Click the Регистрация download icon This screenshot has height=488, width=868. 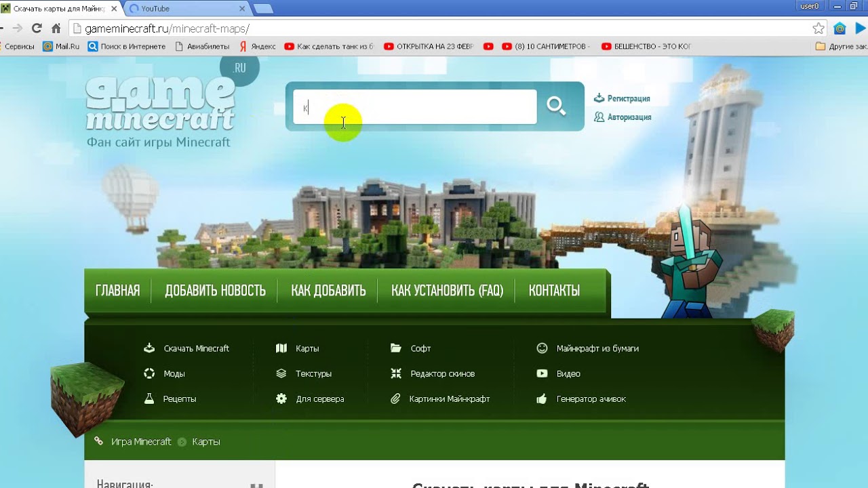pos(599,98)
